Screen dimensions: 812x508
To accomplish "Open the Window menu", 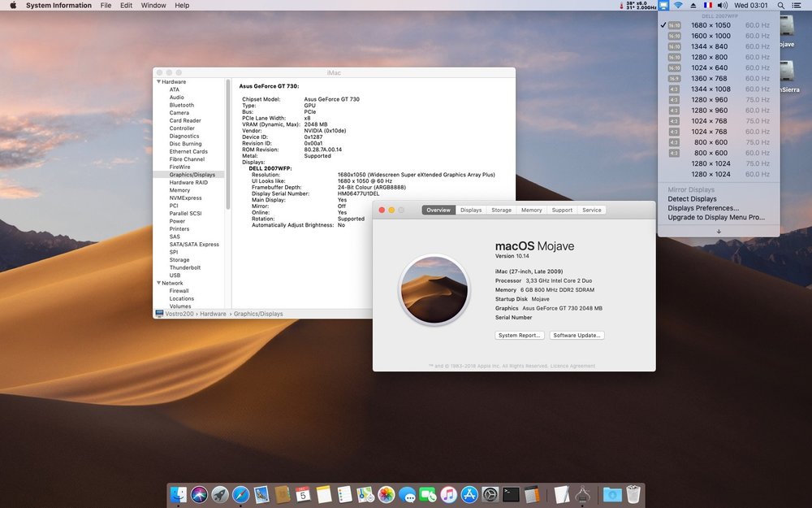I will [153, 5].
